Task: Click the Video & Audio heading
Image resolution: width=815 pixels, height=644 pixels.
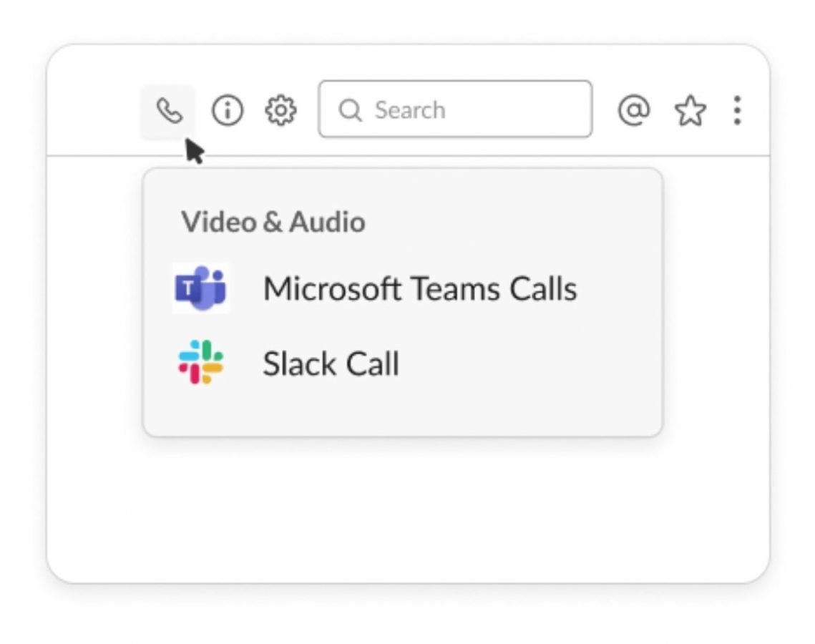Action: click(x=273, y=222)
